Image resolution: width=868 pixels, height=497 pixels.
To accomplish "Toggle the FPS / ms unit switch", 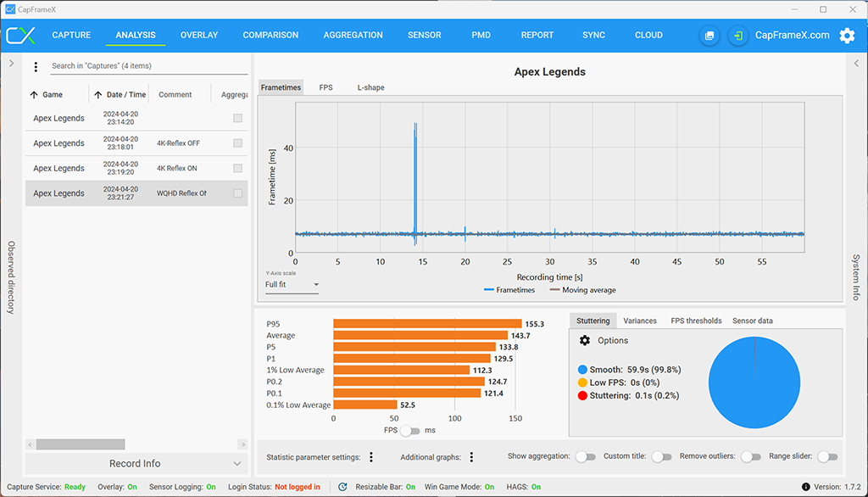I will pos(410,431).
